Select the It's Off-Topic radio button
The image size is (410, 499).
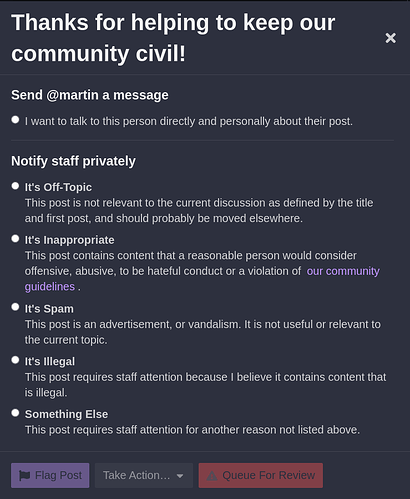point(15,186)
